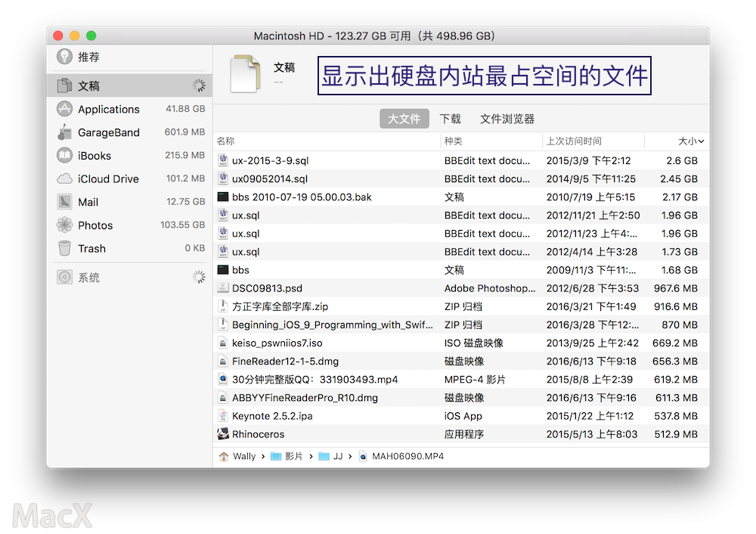Click the ISO 磁盘映像 kind cell
Viewport: 756px width, 534px height.
click(474, 343)
